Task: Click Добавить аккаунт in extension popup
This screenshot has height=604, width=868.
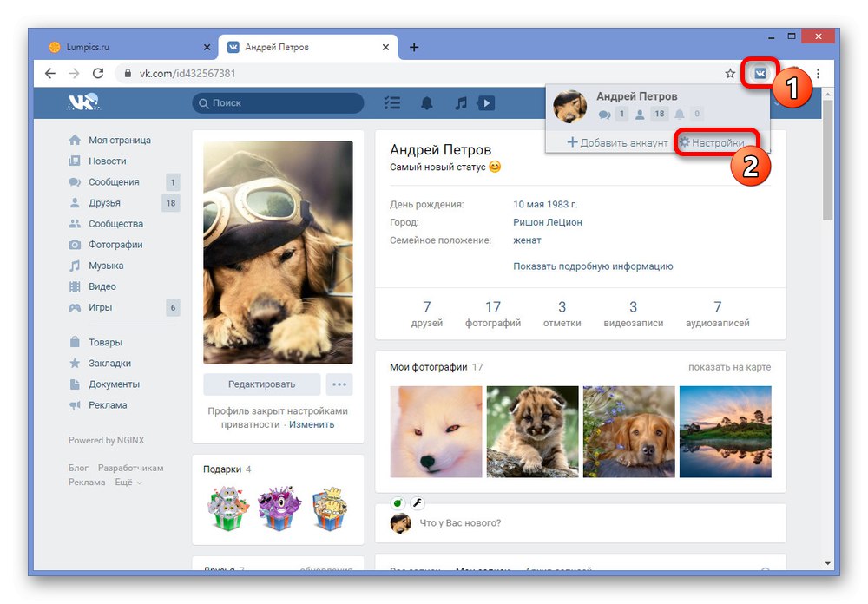Action: [617, 143]
